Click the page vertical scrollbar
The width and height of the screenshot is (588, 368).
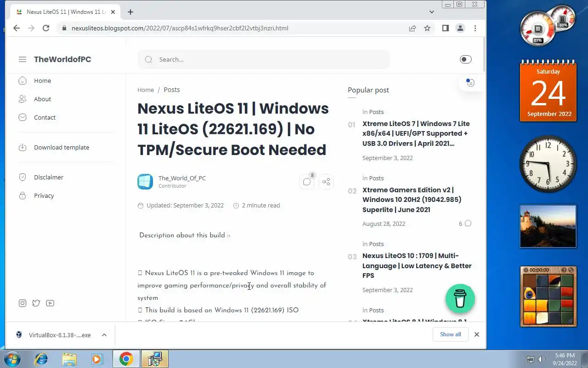point(484,54)
